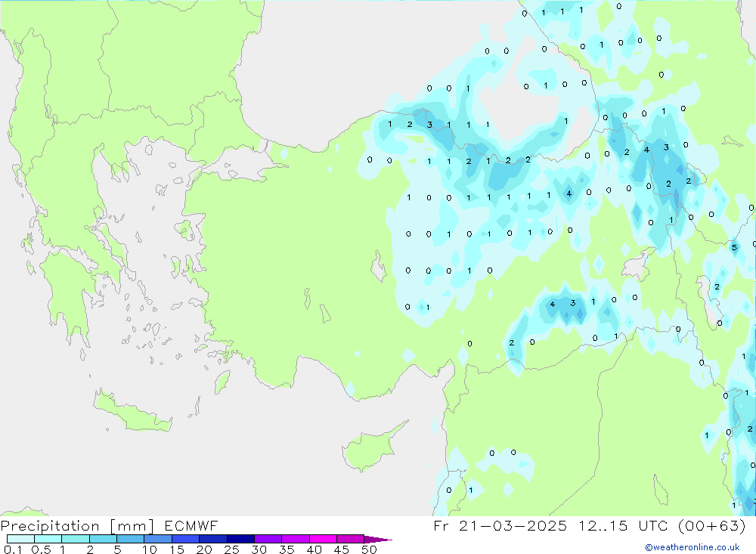Click the '50' legend scale label

369,549
